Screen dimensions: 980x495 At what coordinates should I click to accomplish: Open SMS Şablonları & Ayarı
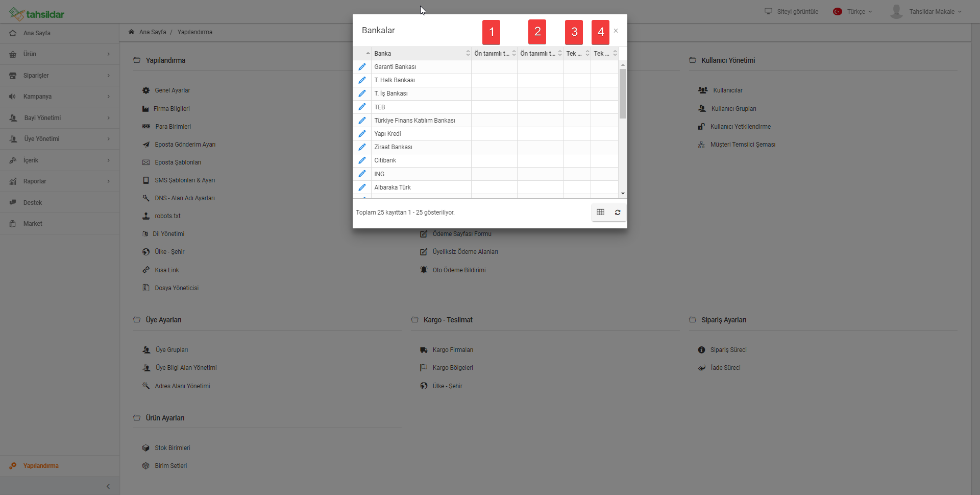point(185,180)
